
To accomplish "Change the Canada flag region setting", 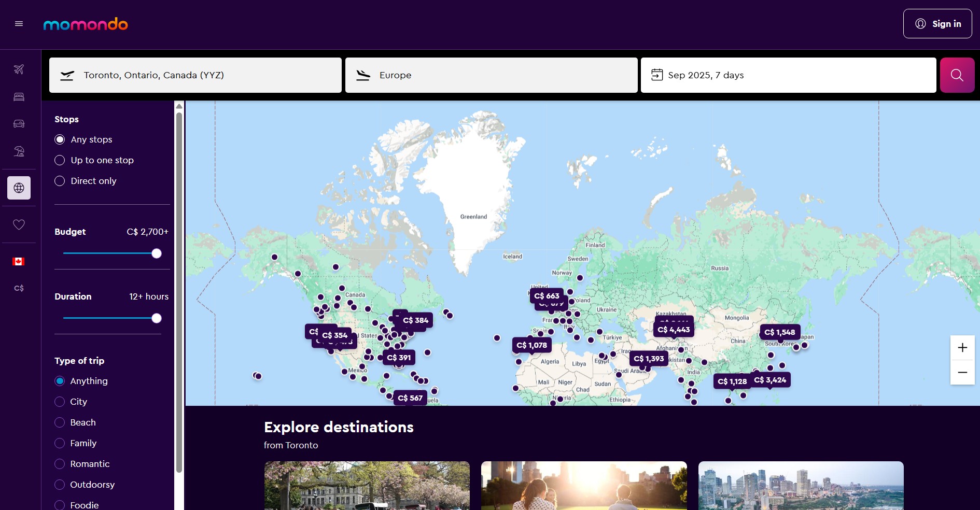I will pos(19,262).
